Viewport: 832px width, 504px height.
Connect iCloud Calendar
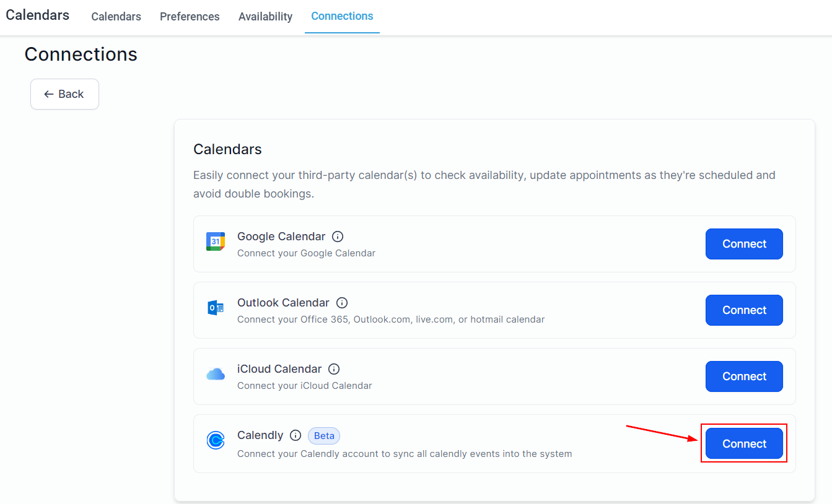click(x=744, y=376)
